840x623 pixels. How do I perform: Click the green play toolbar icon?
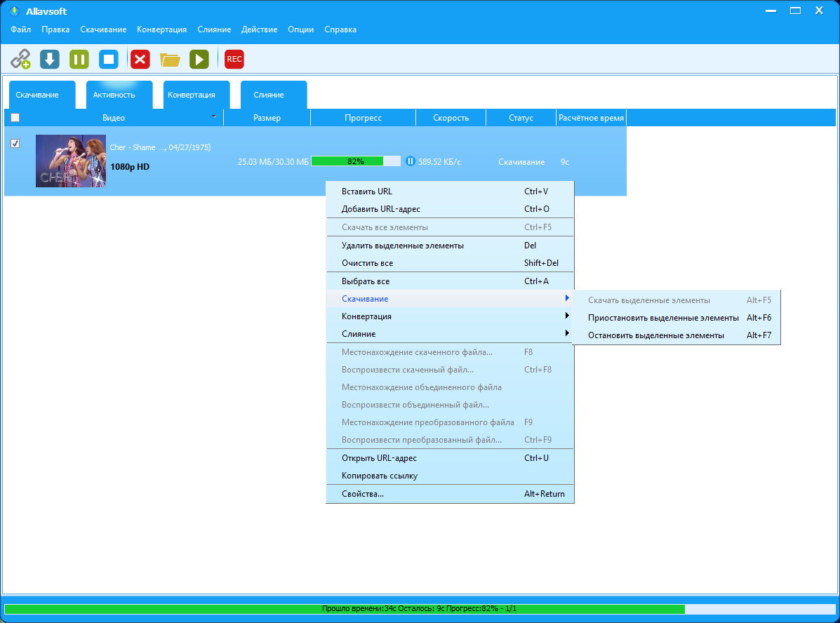(199, 59)
